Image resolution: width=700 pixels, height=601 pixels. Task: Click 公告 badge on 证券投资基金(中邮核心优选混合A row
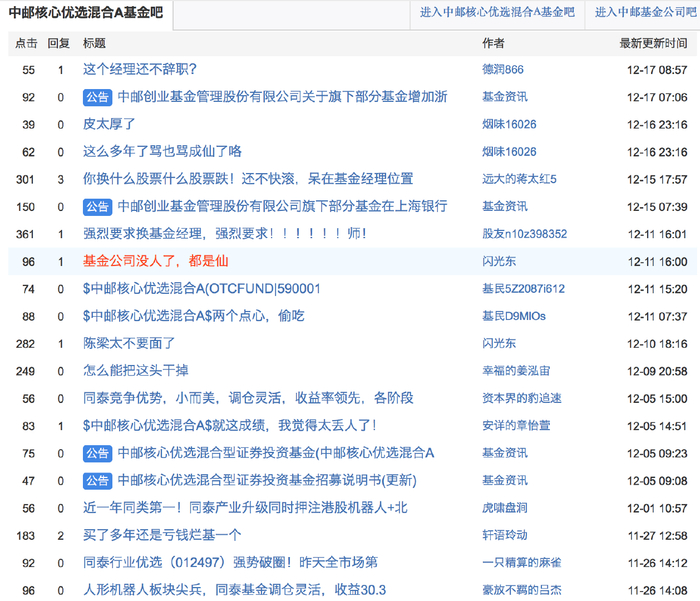point(97,453)
